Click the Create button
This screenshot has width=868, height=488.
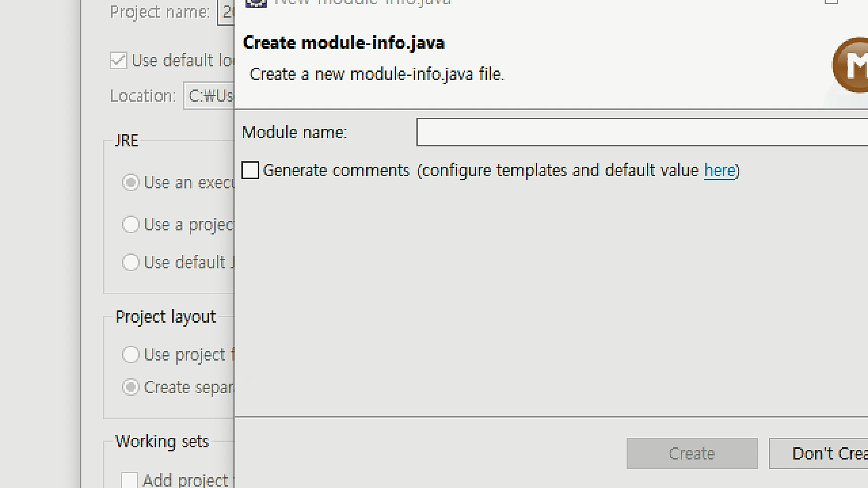(x=692, y=453)
